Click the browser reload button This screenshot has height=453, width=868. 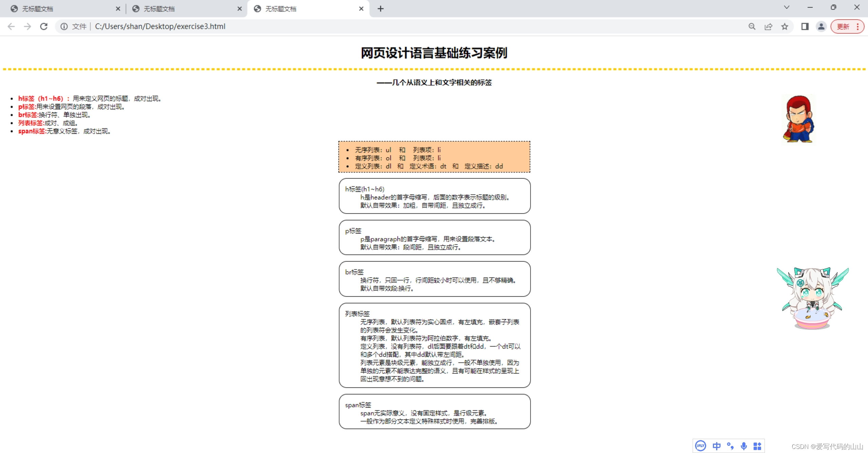pyautogui.click(x=44, y=26)
